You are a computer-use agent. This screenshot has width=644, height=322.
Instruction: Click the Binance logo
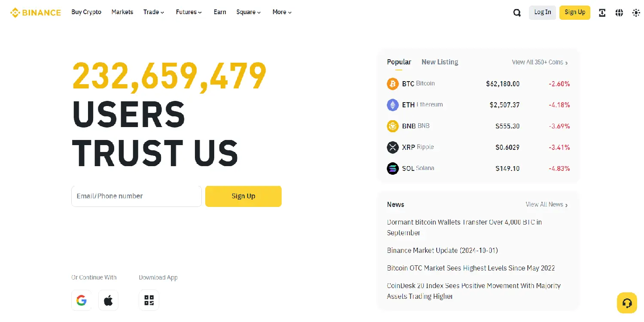point(36,12)
